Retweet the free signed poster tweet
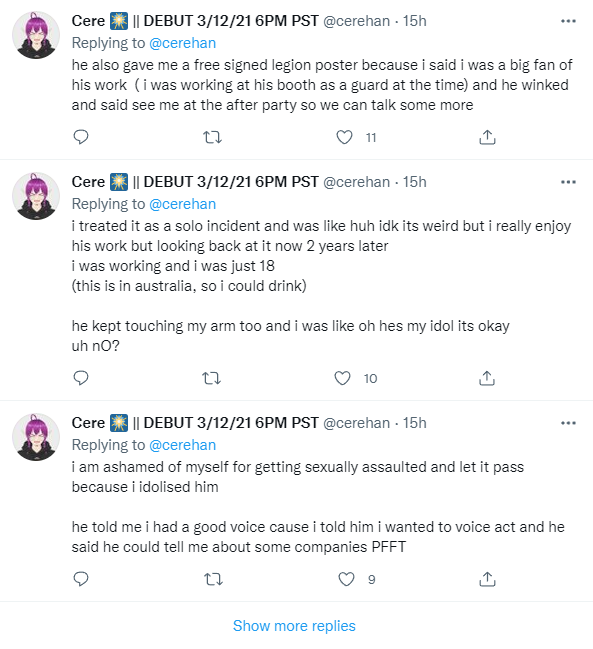This screenshot has height=649, width=593. [x=213, y=137]
